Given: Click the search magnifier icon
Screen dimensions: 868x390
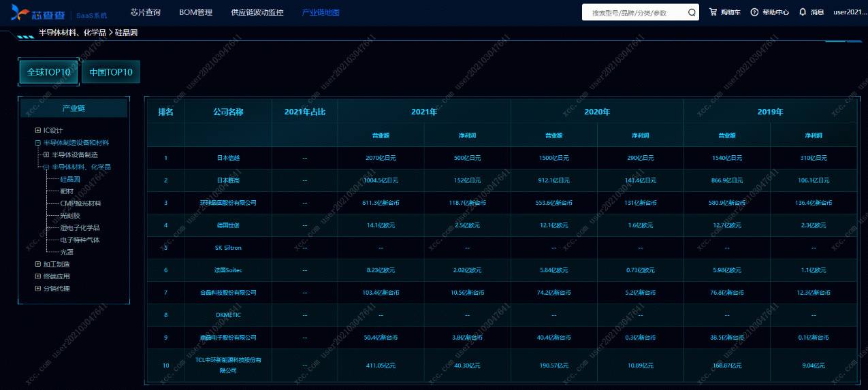Looking at the screenshot, I should point(692,12).
